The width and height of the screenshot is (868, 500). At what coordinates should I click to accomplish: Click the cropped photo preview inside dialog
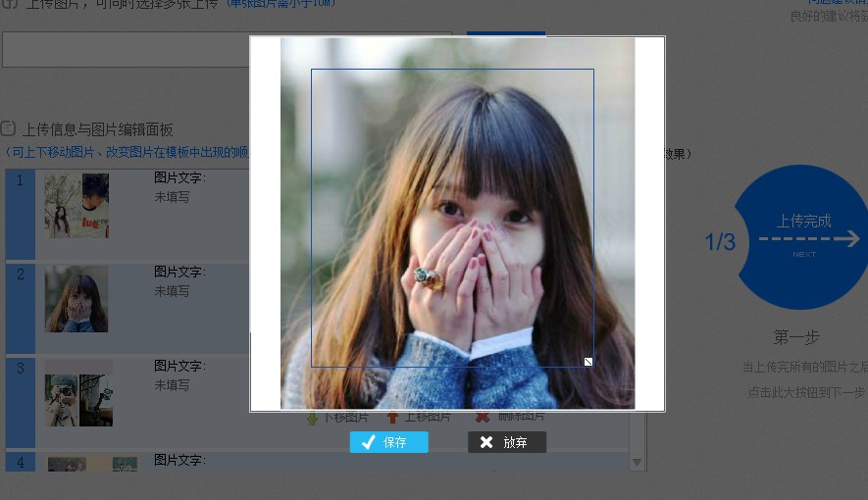pyautogui.click(x=457, y=224)
